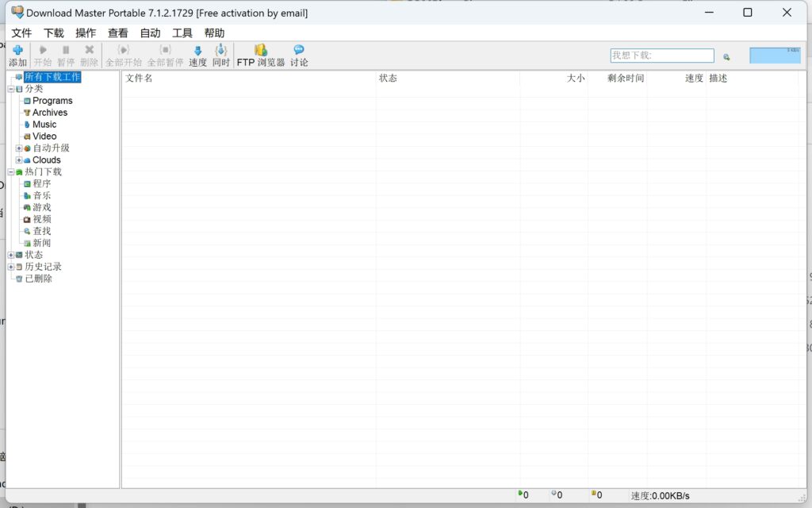This screenshot has width=812, height=508.
Task: Select the 已删除 tree item
Action: [x=38, y=279]
